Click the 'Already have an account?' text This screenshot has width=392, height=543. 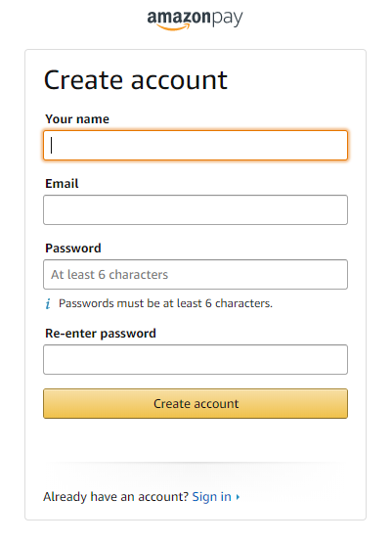click(x=115, y=497)
